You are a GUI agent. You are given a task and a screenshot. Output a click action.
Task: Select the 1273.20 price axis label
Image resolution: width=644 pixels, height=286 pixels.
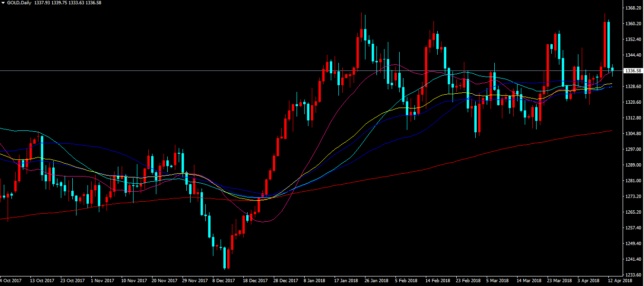pos(634,197)
